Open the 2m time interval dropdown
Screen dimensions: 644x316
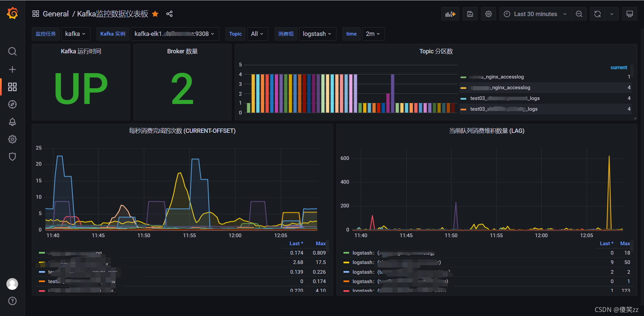tap(373, 34)
